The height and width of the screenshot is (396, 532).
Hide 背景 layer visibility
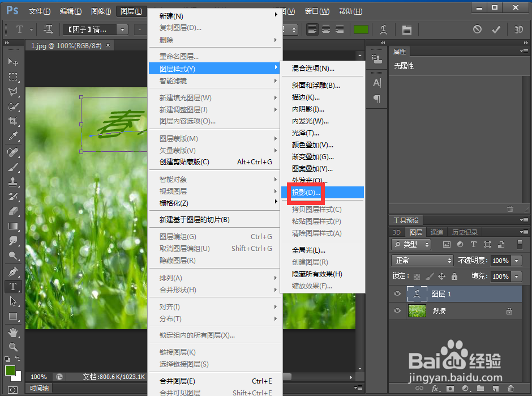pyautogui.click(x=397, y=310)
